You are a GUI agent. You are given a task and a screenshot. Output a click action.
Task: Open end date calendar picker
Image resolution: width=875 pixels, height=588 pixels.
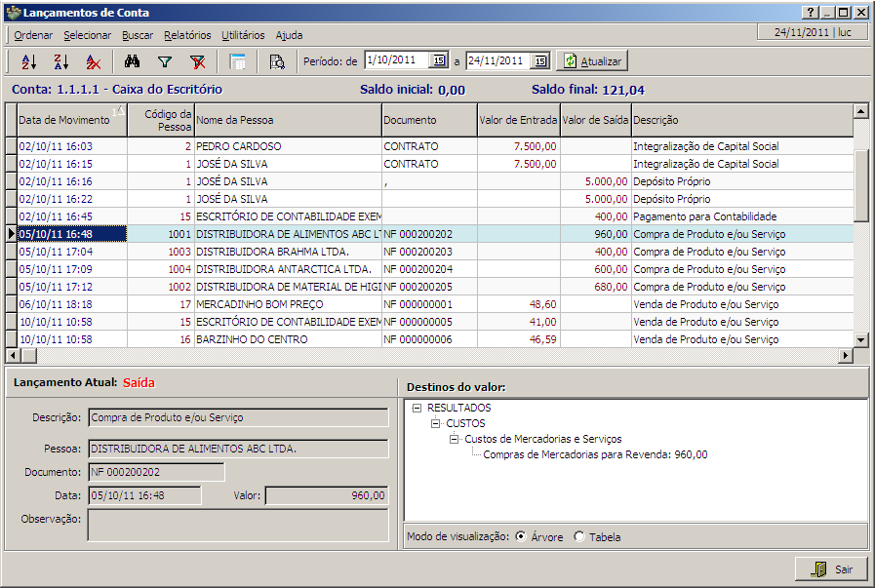tap(540, 60)
